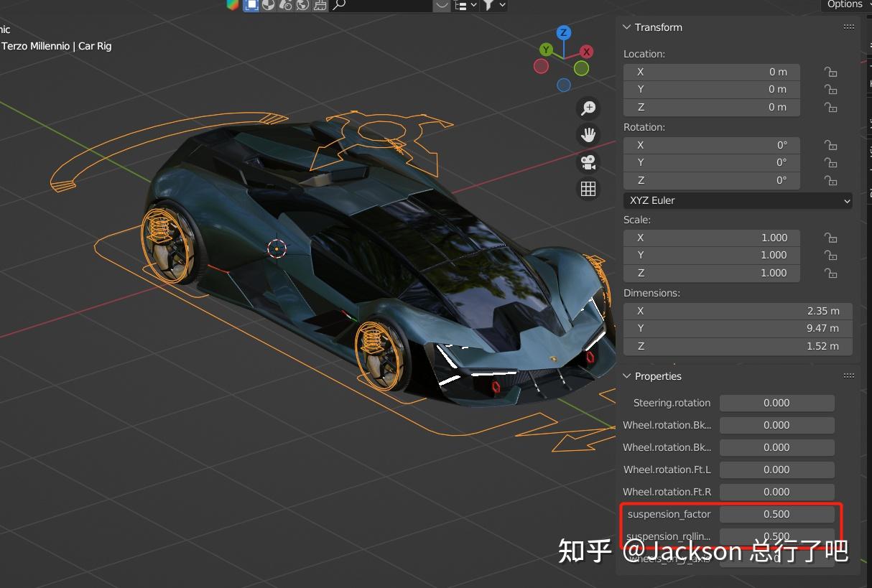Switch perspective with the grid gizmo icon
872x588 pixels.
(x=588, y=188)
